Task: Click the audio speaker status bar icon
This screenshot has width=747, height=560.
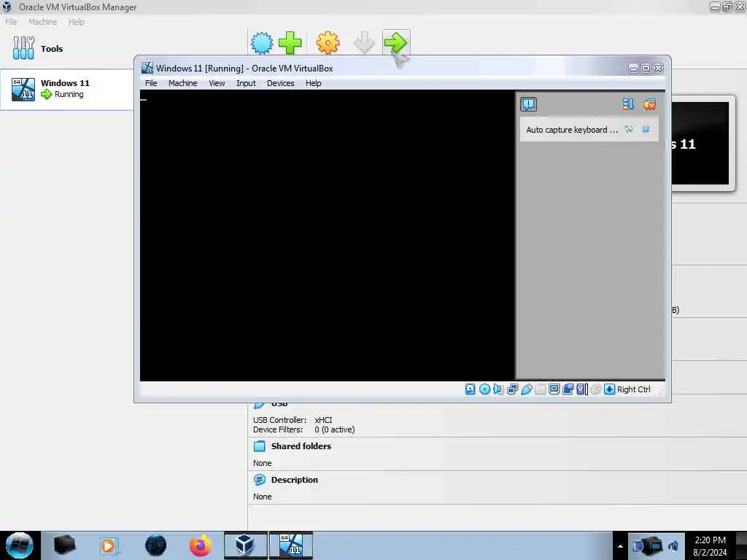Action: point(498,389)
